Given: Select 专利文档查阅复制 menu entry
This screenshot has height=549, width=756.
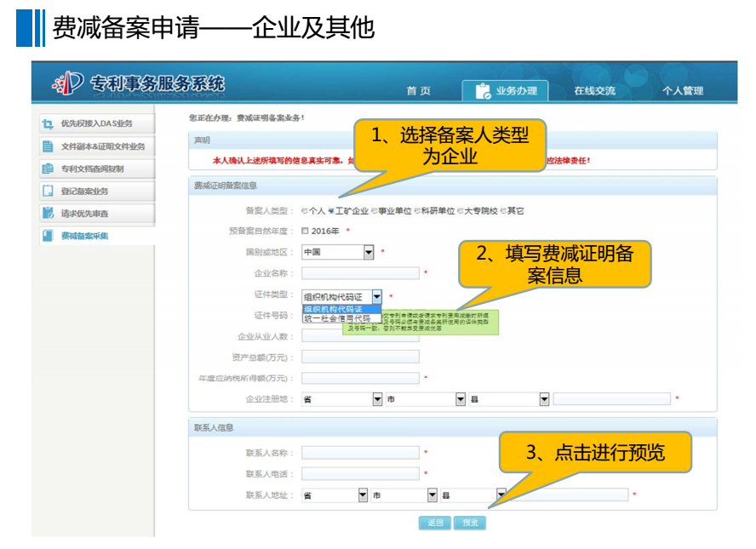Looking at the screenshot, I should (x=97, y=169).
